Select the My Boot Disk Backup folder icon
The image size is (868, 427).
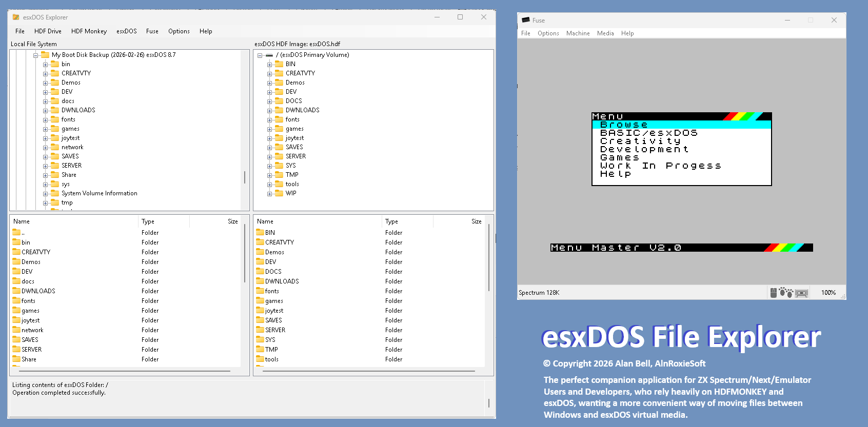click(45, 54)
